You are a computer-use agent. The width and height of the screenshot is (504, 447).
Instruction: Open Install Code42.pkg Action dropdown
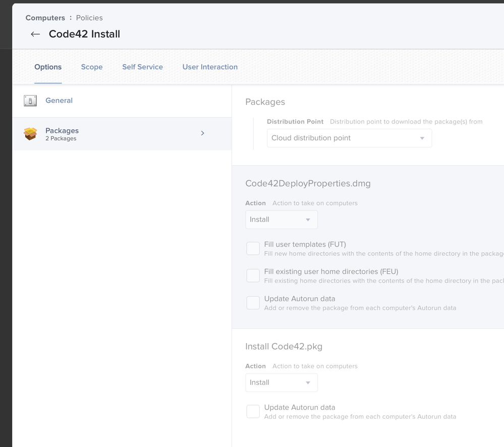[x=282, y=383]
